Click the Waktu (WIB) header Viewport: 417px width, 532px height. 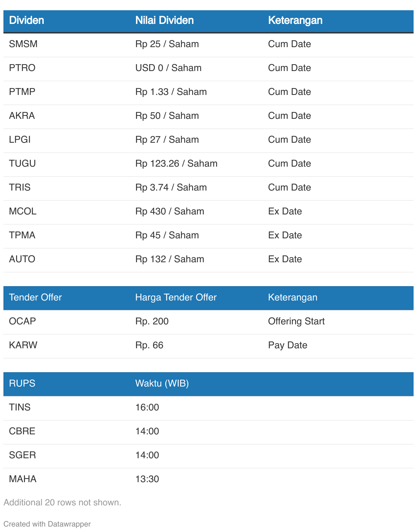click(162, 383)
